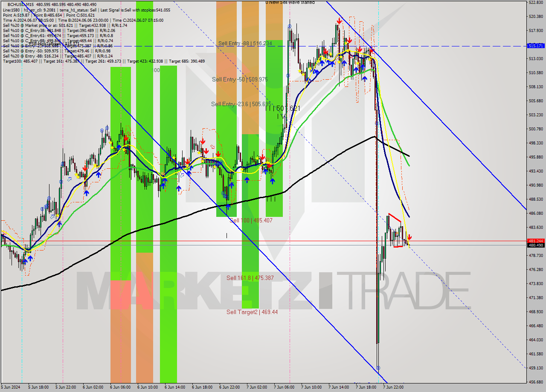The height and width of the screenshot is (392, 546).
Task: Click the '6 Jun 14:00' time axis label
Action: [x=175, y=387]
